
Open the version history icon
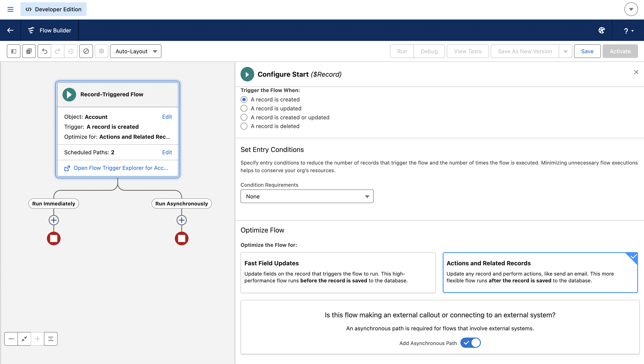click(x=71, y=51)
